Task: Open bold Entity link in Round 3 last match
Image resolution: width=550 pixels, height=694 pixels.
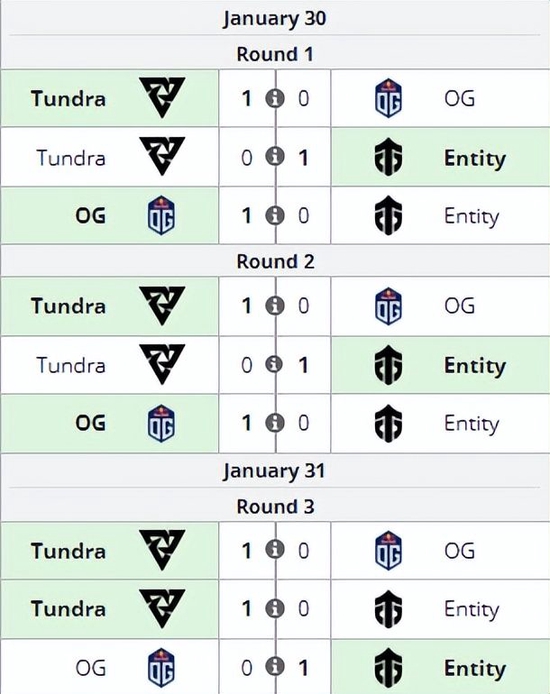Action: (x=475, y=668)
